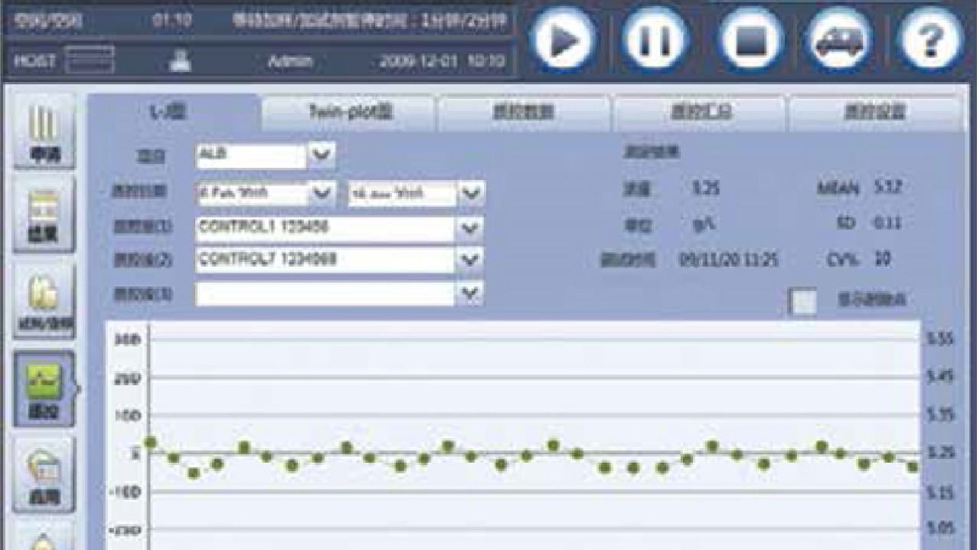
Task: Click the printer icon beside Admin
Action: pos(180,61)
